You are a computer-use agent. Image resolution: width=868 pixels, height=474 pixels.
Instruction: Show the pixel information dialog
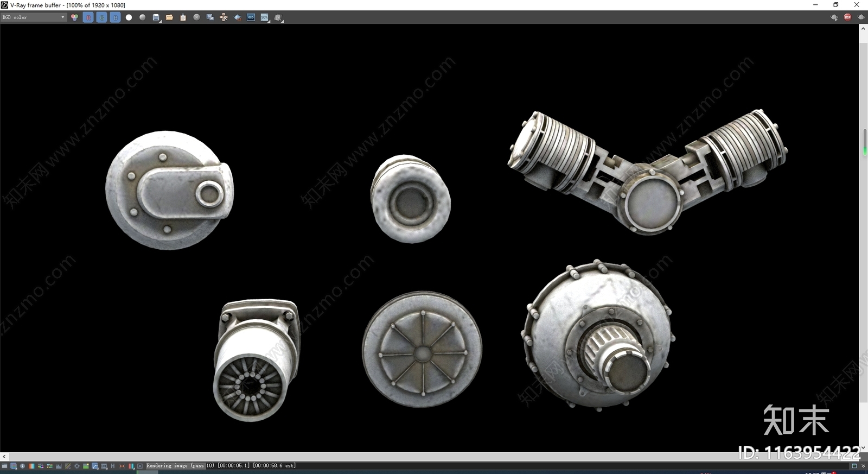click(22, 466)
